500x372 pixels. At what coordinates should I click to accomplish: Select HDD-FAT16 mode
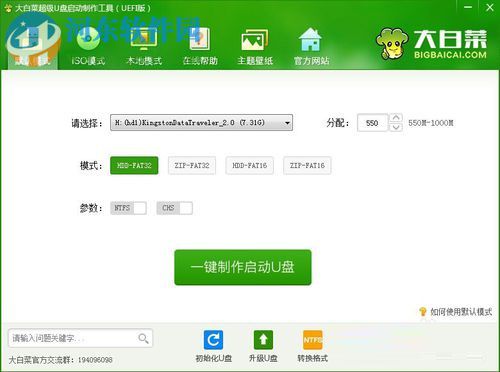coord(250,165)
